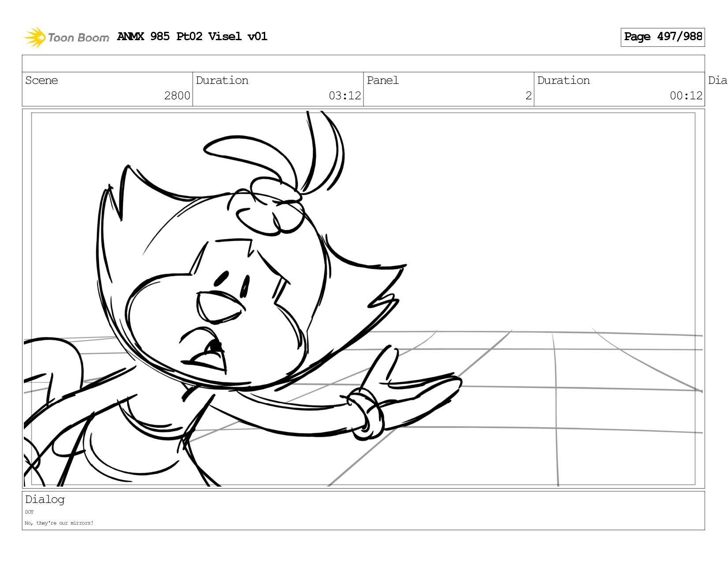Select panel number '2'
This screenshot has height=563, width=728.
pyautogui.click(x=528, y=96)
